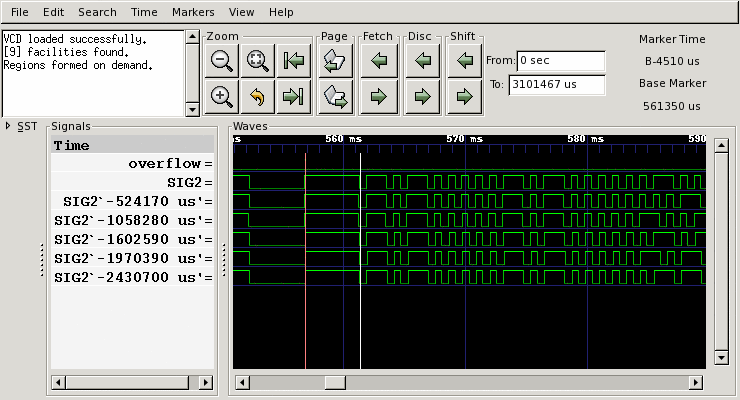
Task: Click the Fetch left arrow
Action: [378, 60]
